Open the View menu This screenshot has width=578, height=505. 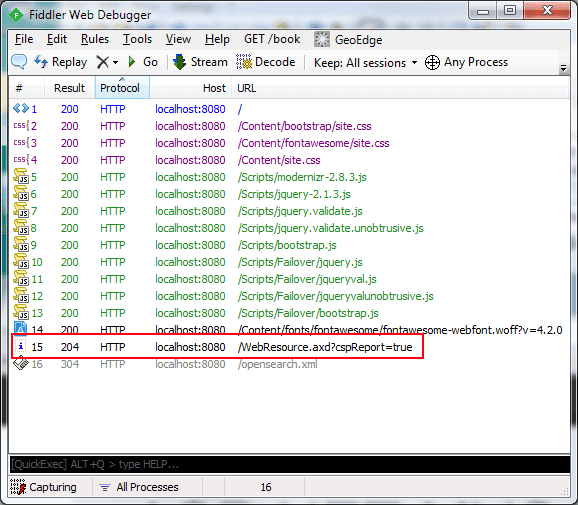pos(178,39)
